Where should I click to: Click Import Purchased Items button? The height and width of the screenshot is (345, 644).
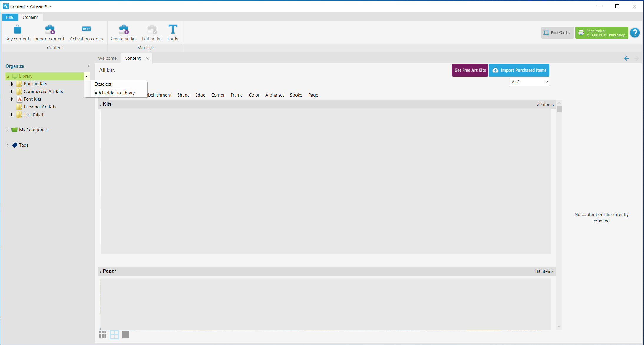tap(519, 70)
